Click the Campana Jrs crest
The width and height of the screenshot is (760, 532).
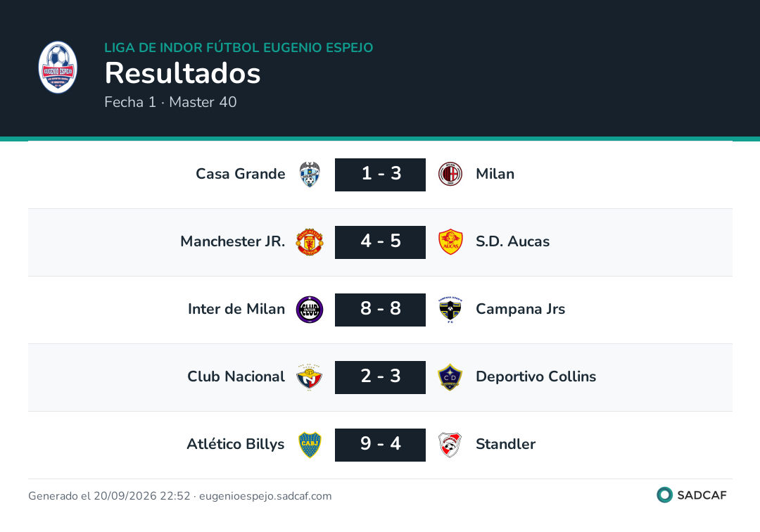point(450,310)
